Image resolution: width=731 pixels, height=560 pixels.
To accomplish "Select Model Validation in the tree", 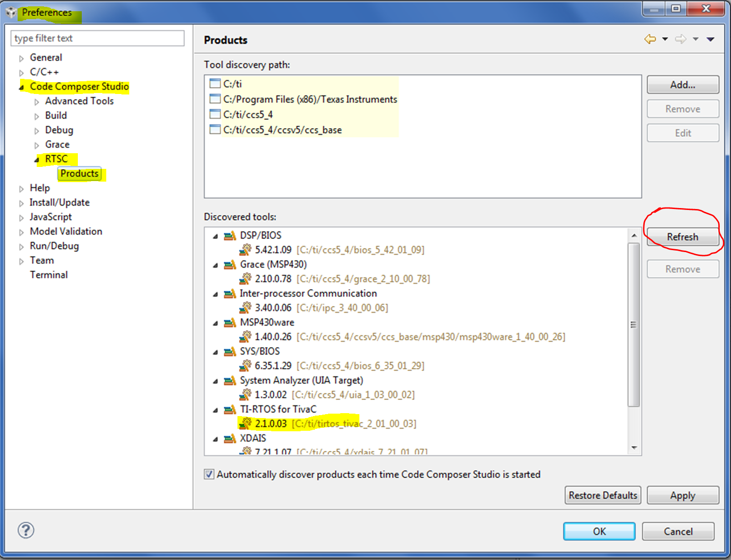I will click(x=66, y=231).
